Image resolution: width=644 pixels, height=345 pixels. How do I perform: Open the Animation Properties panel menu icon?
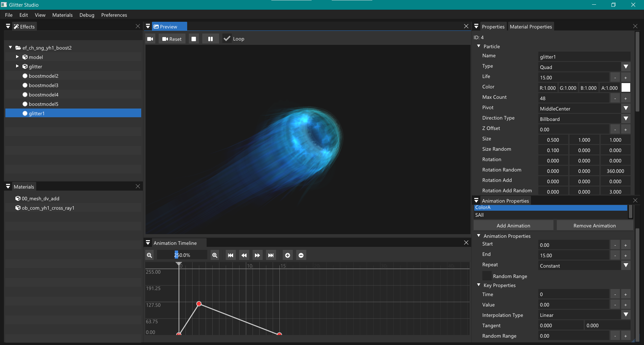[476, 200]
